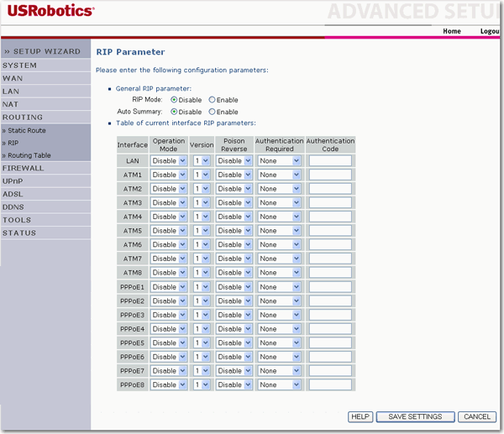Open ATM1 Version dropdown

[202, 175]
